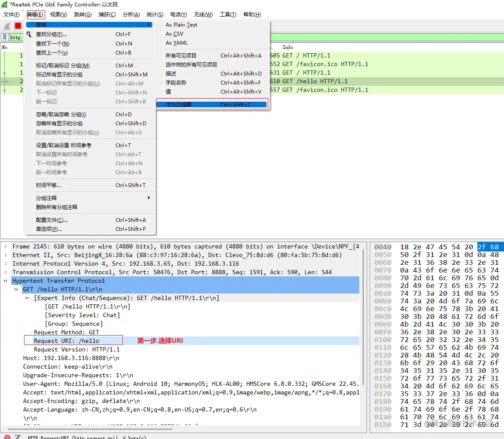Open the 工具(T) menu
504x439 pixels.
point(228,15)
